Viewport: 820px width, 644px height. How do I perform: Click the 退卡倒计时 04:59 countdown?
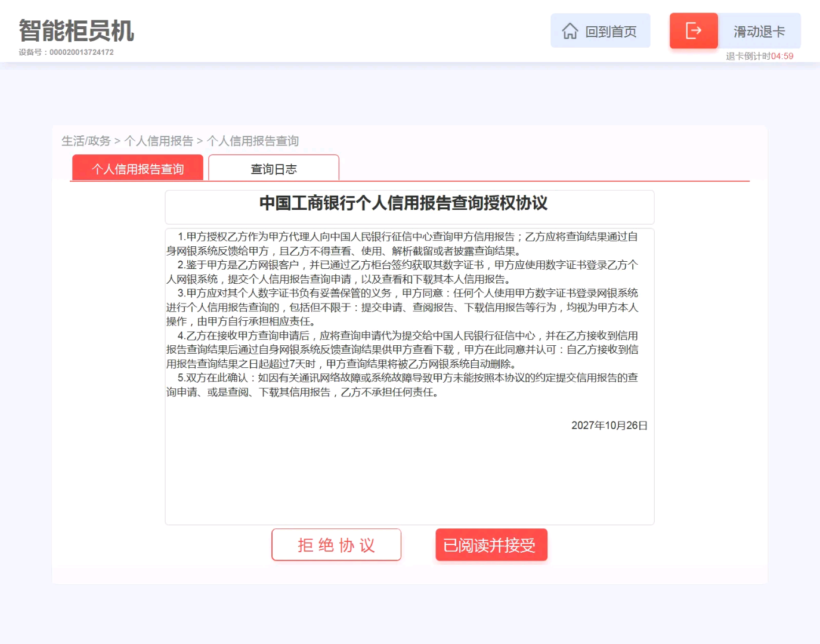click(759, 56)
